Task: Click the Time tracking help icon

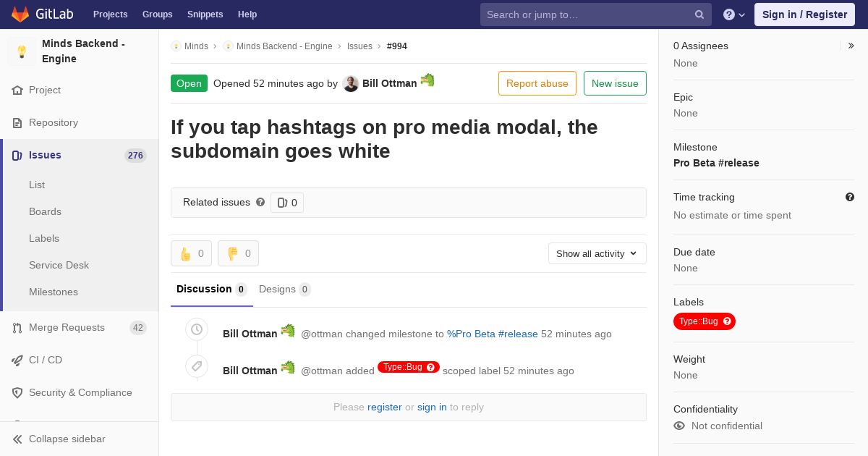Action: (850, 197)
